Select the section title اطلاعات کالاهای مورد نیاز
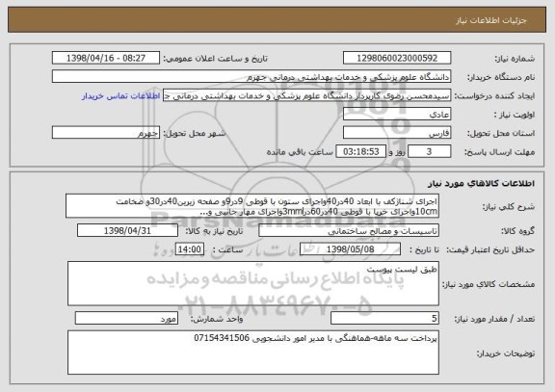The height and width of the screenshot is (392, 555). pos(481,183)
